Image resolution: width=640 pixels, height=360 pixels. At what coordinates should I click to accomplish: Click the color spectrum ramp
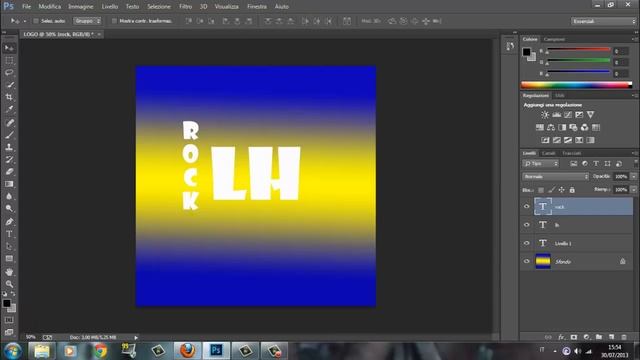coord(576,85)
